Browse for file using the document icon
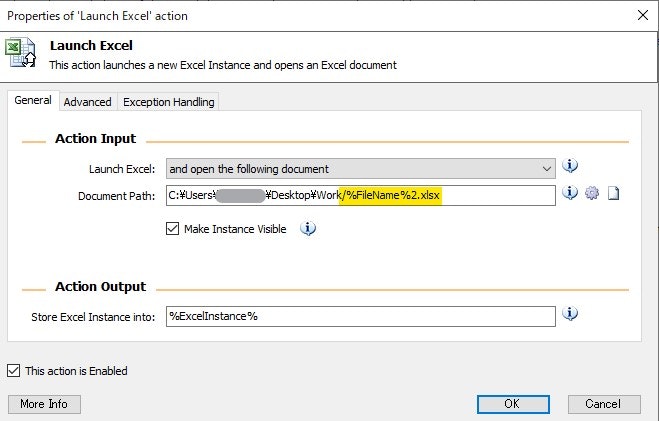This screenshot has width=659, height=421. coord(614,193)
